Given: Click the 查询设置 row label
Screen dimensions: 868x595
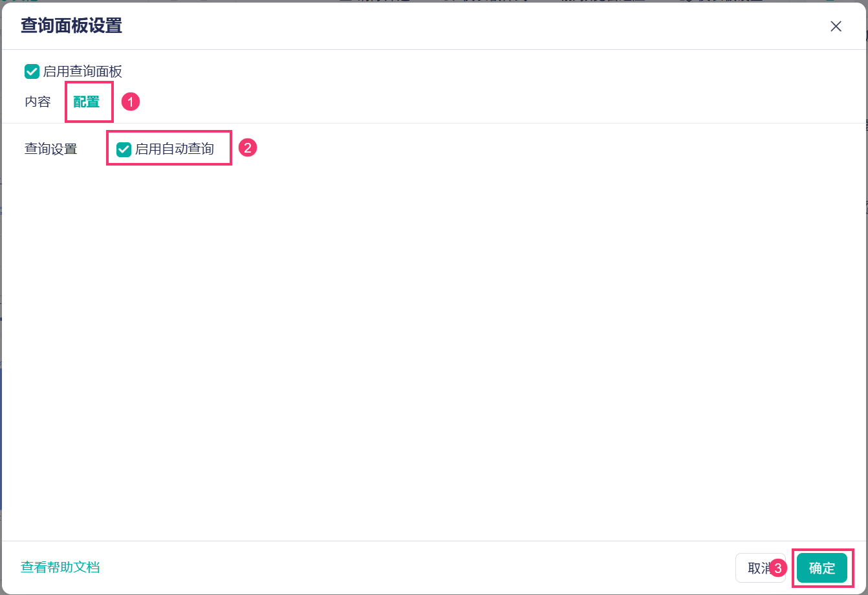Looking at the screenshot, I should click(x=50, y=149).
